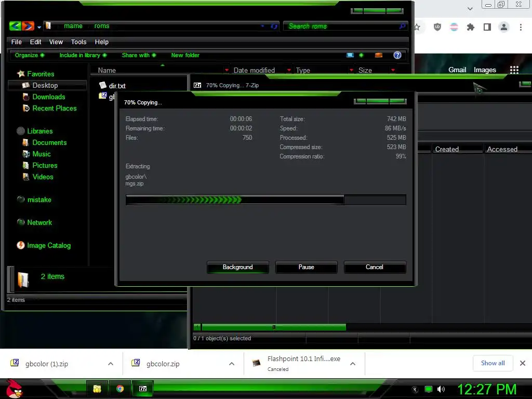Image resolution: width=532 pixels, height=399 pixels.
Task: Toggle the Chrome side panel icon
Action: tap(487, 27)
